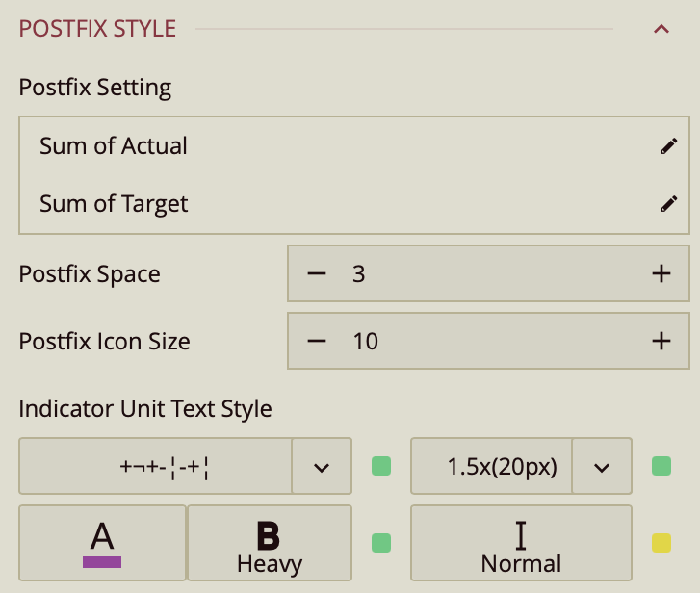Select the Sum of Actual postfix entry
The height and width of the screenshot is (593, 700).
[x=114, y=146]
